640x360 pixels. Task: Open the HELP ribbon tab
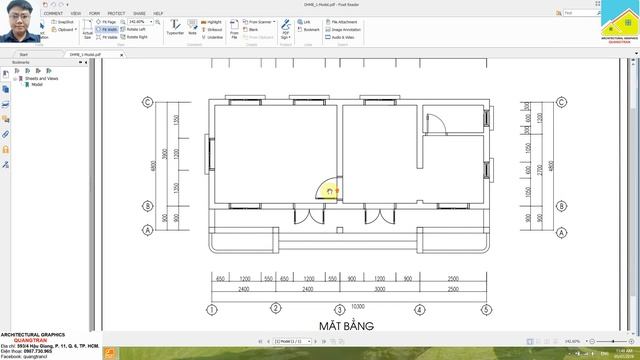158,13
